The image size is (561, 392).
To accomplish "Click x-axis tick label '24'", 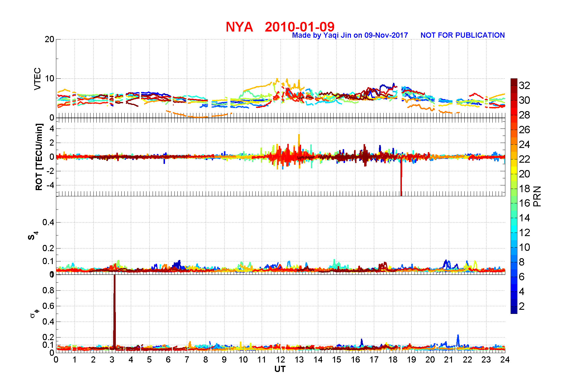I will pyautogui.click(x=505, y=360).
